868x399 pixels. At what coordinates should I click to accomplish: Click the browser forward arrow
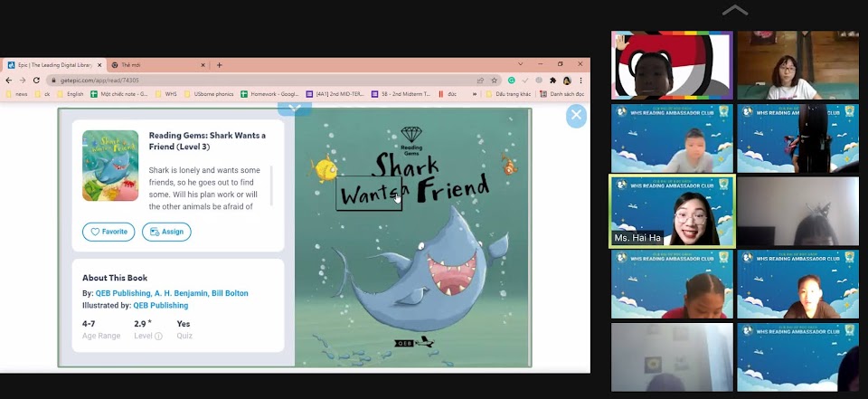click(x=23, y=81)
